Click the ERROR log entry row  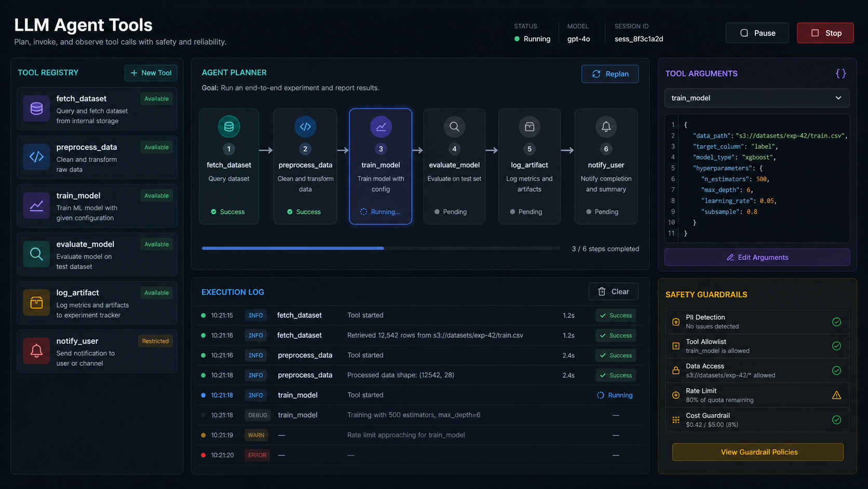[x=419, y=455]
